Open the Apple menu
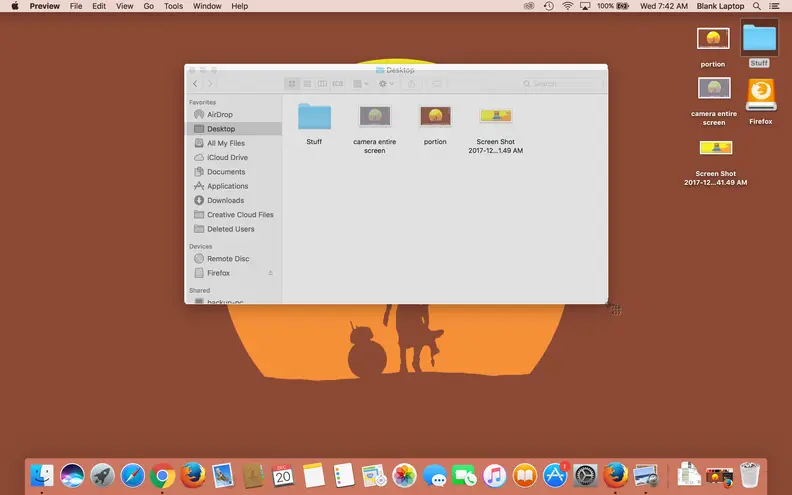This screenshot has width=792, height=495. (x=15, y=6)
